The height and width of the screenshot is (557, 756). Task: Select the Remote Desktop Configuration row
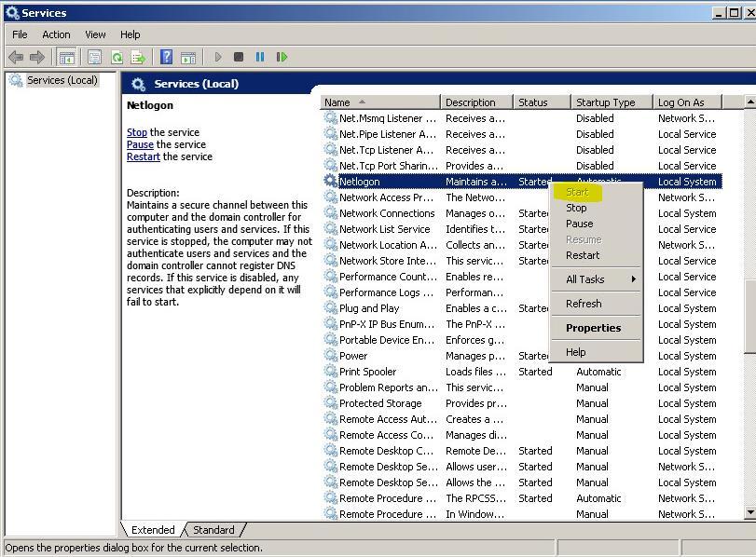click(523, 451)
